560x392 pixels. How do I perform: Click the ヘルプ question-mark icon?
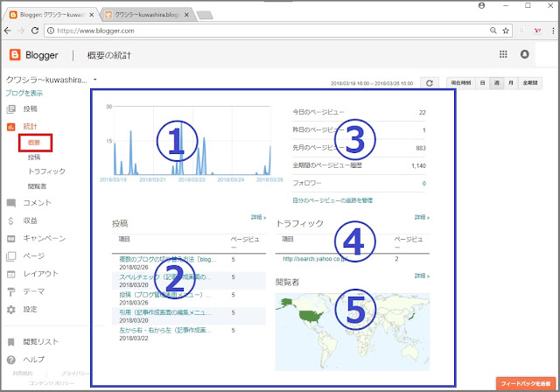pyautogui.click(x=11, y=360)
